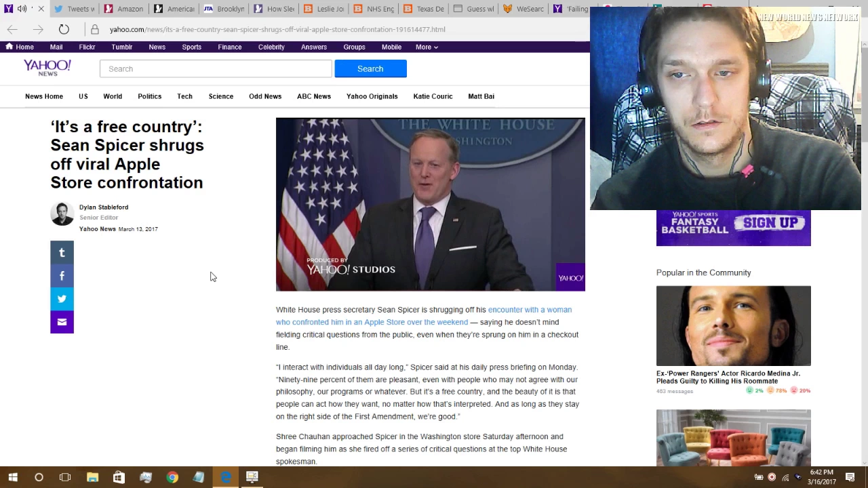Open the colorful chairs thumbnail story

733,437
